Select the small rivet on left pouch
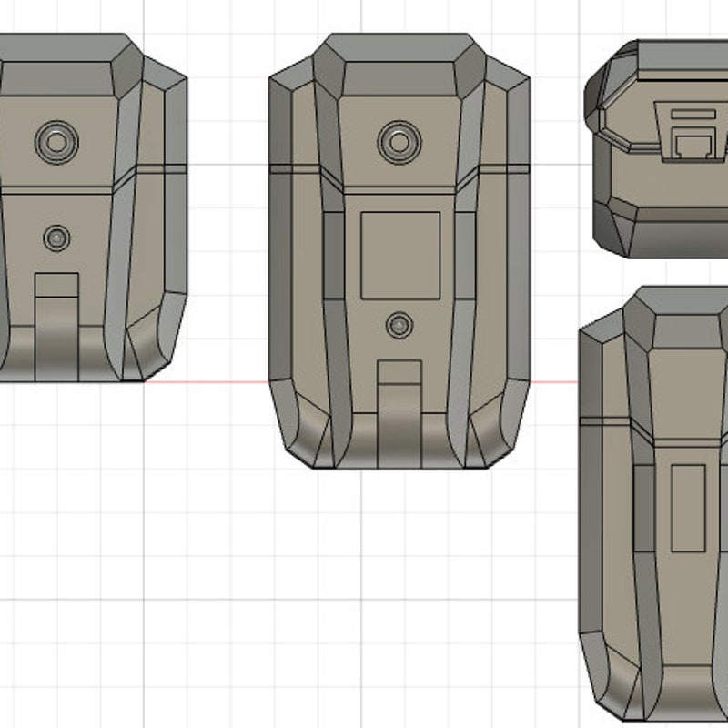The width and height of the screenshot is (728, 728). 56,238
